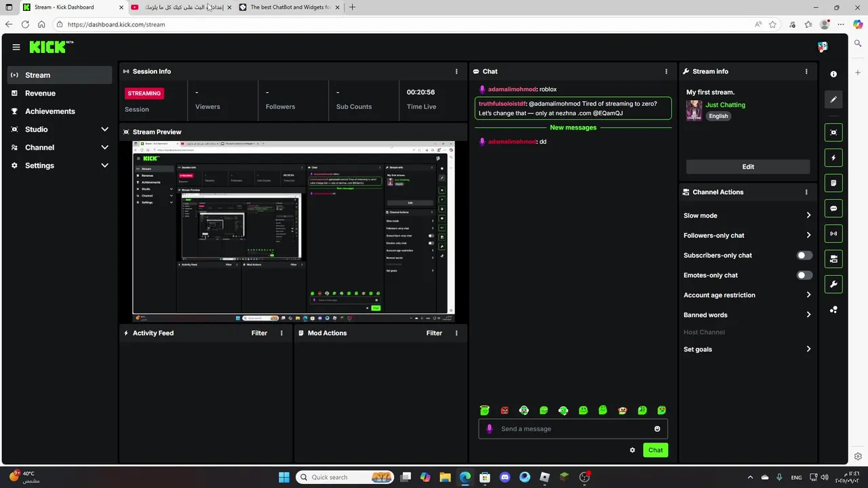This screenshot has height=488, width=868.
Task: Click the info icon in right sidebar
Action: pos(833,74)
